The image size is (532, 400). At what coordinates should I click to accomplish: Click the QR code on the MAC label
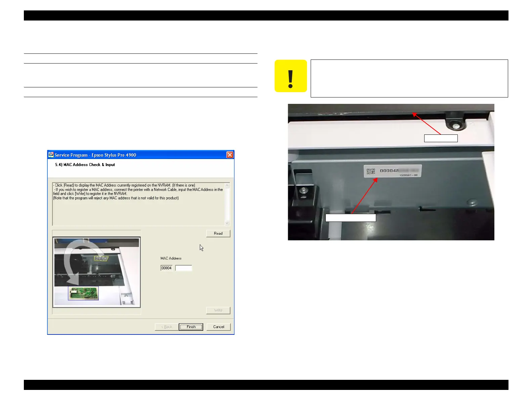coord(370,171)
